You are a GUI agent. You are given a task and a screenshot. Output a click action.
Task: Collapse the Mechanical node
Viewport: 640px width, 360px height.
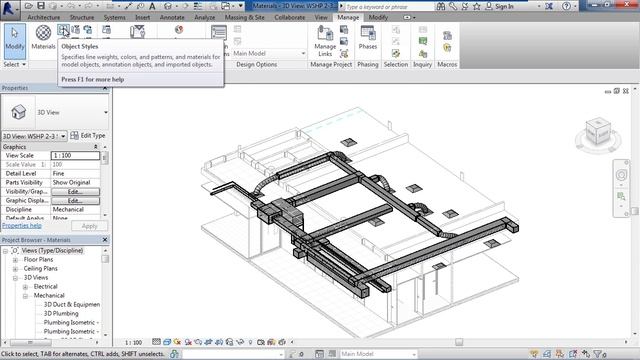click(x=25, y=296)
